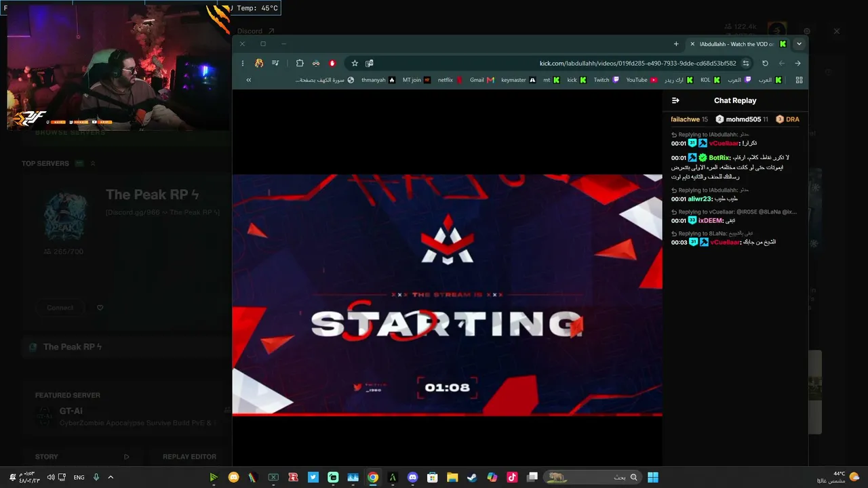Expand the TOP SERVERS list arrows
Image resolution: width=868 pixels, height=488 pixels.
point(93,163)
